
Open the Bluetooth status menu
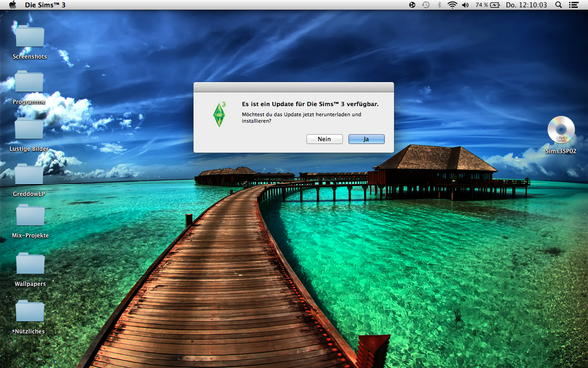click(439, 5)
